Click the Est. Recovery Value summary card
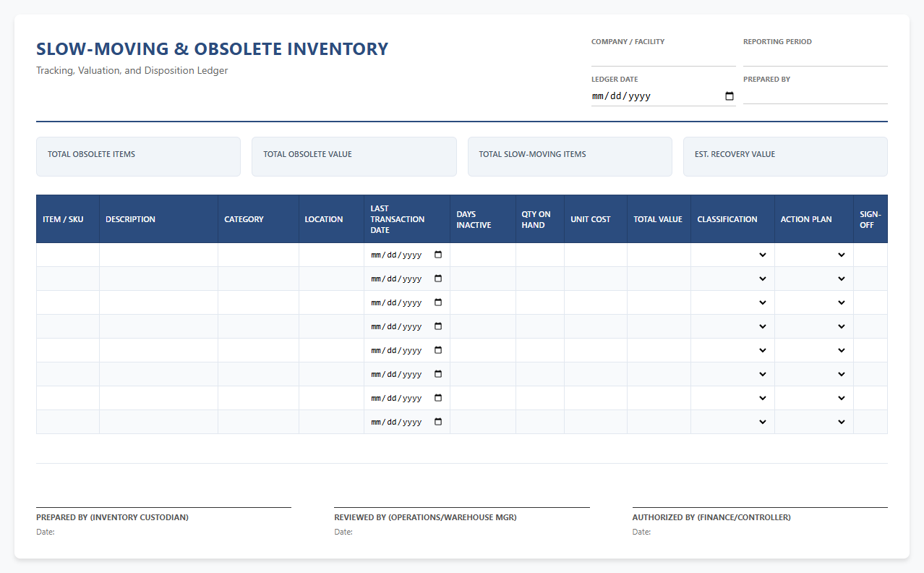924x573 pixels. coord(785,156)
